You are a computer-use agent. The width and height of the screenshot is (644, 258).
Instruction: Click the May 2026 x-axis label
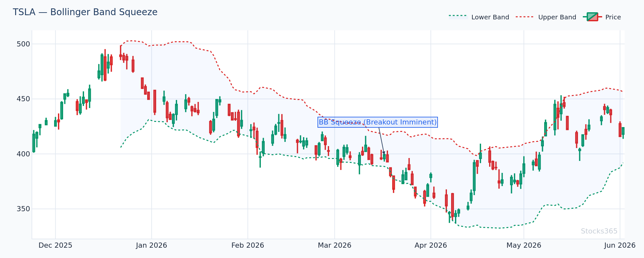coord(524,245)
